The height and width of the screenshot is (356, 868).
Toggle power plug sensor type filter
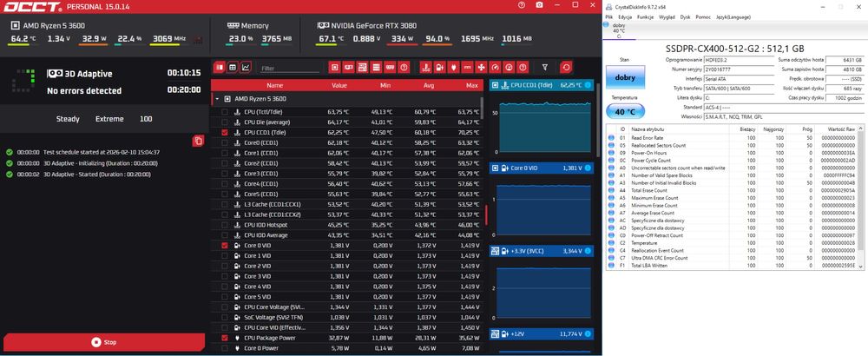(x=453, y=67)
